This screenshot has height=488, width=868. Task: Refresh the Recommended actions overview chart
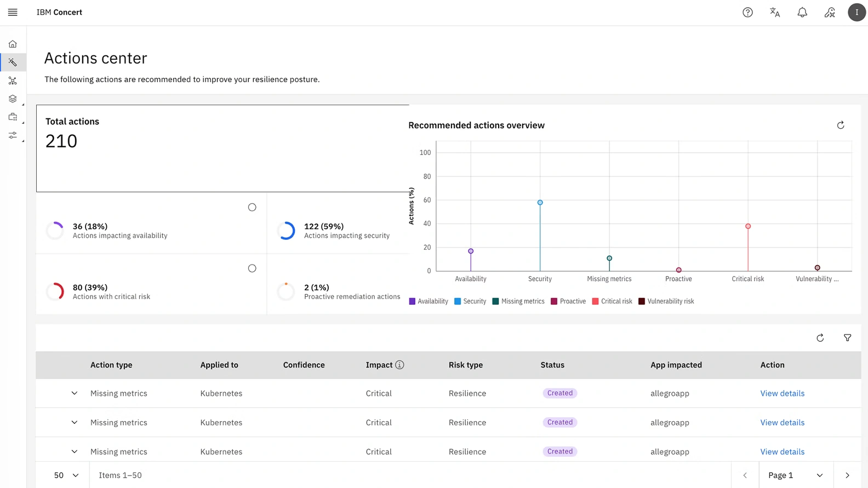point(841,125)
